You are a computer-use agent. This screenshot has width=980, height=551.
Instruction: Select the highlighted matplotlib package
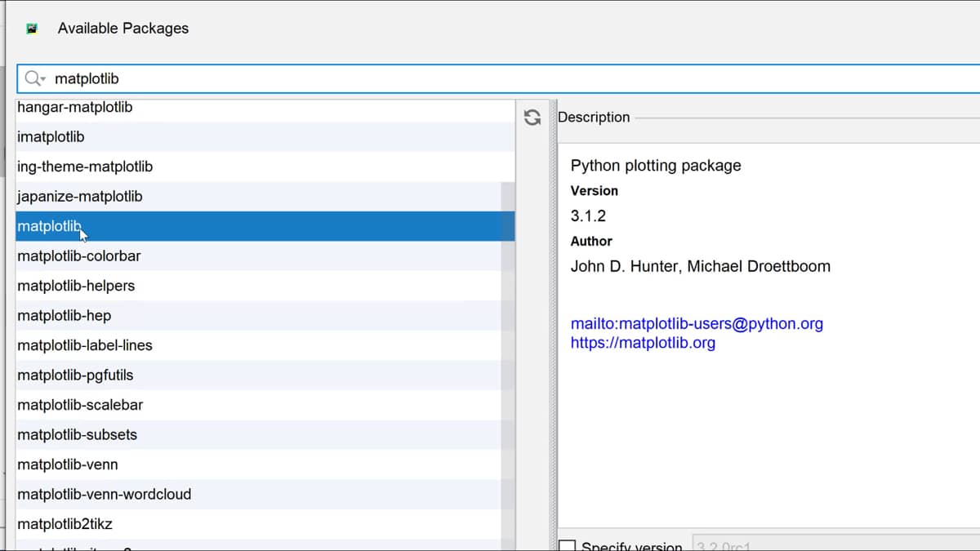(x=265, y=226)
